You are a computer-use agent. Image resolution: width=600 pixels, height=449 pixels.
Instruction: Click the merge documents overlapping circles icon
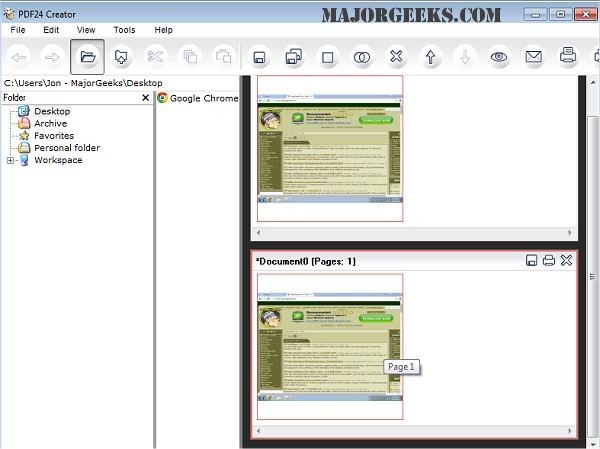(362, 58)
